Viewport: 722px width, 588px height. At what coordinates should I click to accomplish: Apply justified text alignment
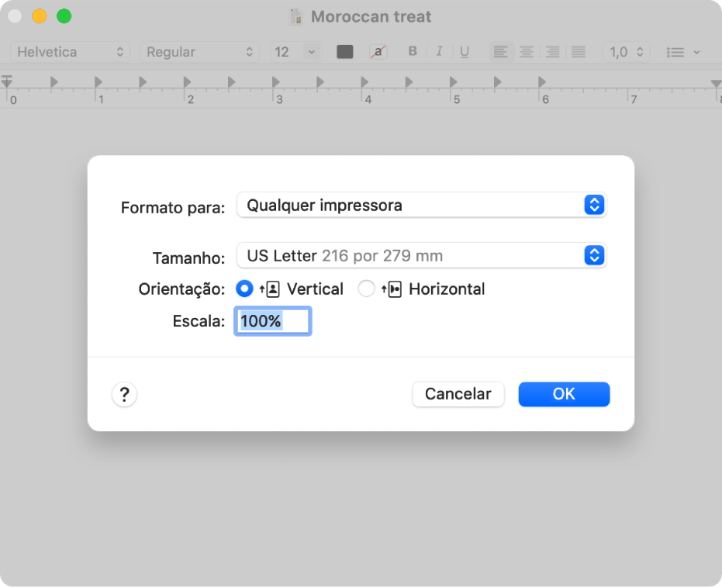coord(578,51)
